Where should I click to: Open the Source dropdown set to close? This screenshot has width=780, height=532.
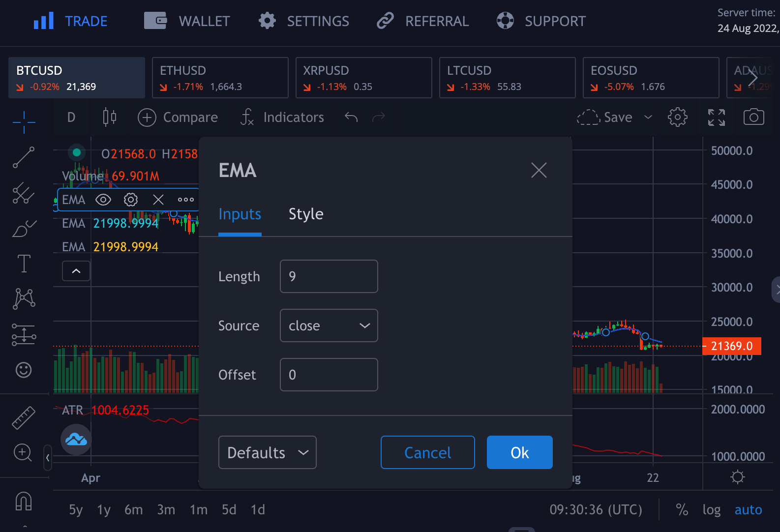coord(329,325)
